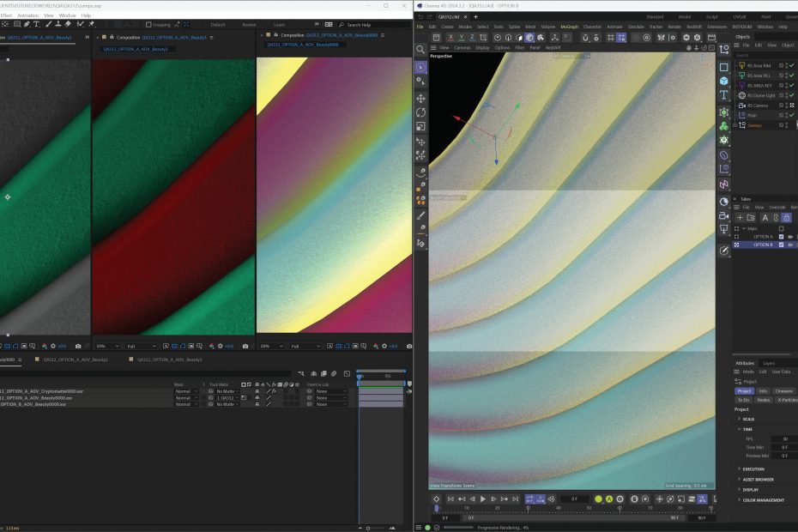This screenshot has height=532, width=798.
Task: Go to end of the Cinema 4D timeline
Action: click(516, 499)
